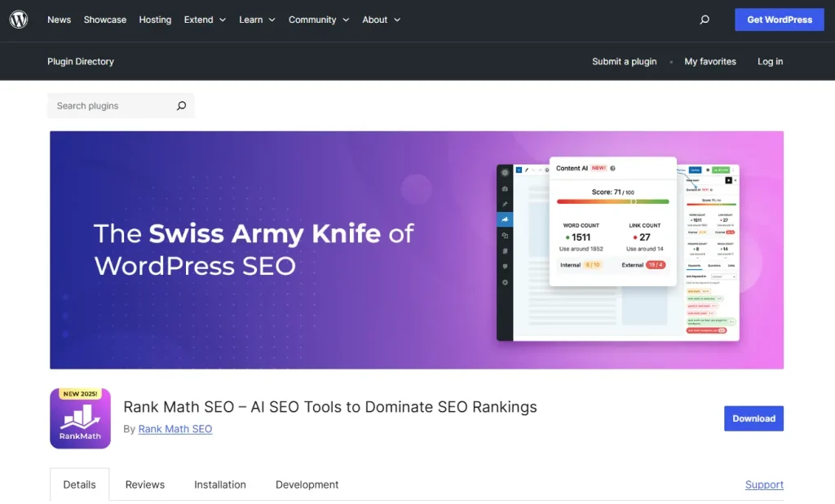Click the WordPress logo in the header
This screenshot has height=504, width=835.
point(18,20)
